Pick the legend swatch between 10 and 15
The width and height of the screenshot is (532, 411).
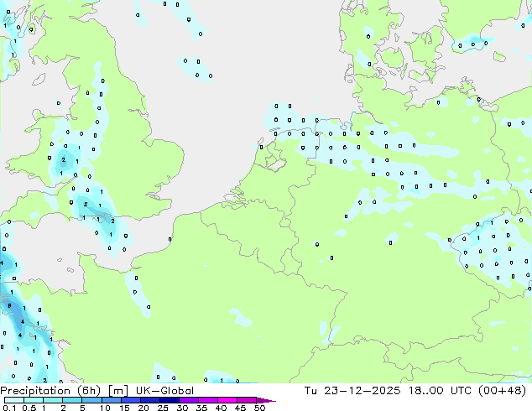[x=111, y=400]
